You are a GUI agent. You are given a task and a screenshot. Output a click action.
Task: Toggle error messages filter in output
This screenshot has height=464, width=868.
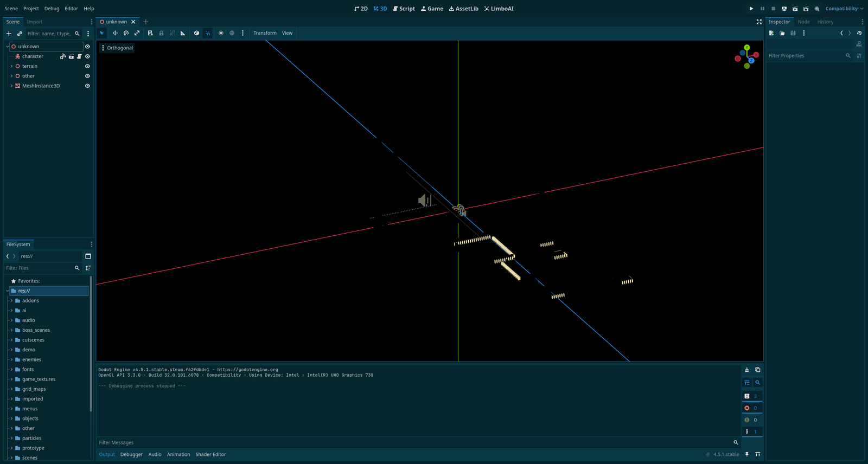[752, 408]
